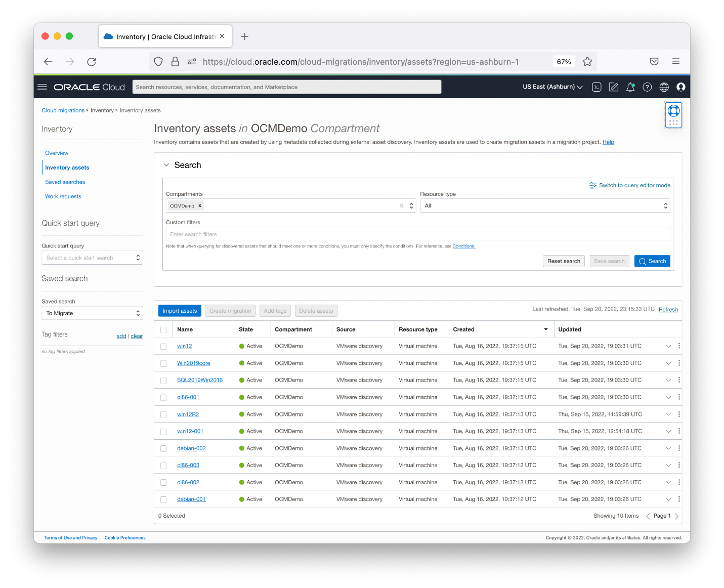
Task: Open Work requests in sidebar
Action: click(x=63, y=196)
